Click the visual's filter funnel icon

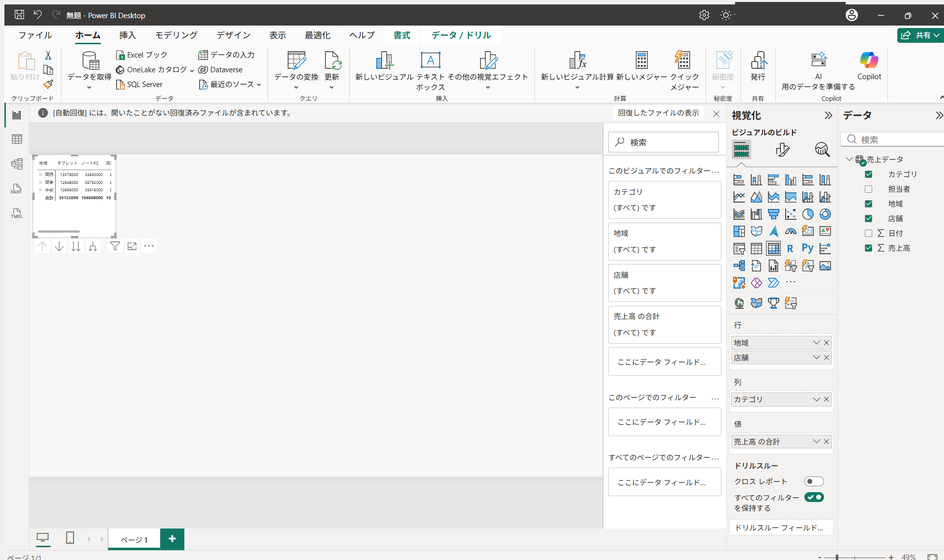[x=115, y=246]
